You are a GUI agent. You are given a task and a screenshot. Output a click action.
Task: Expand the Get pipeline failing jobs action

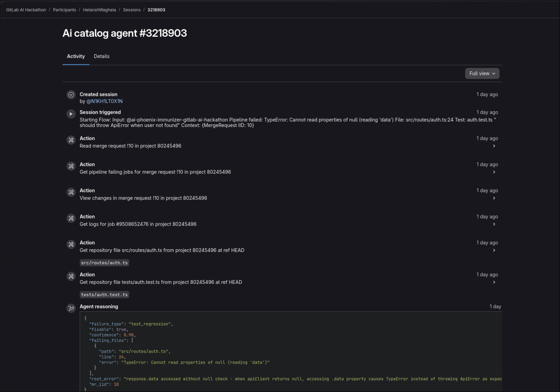tap(494, 172)
